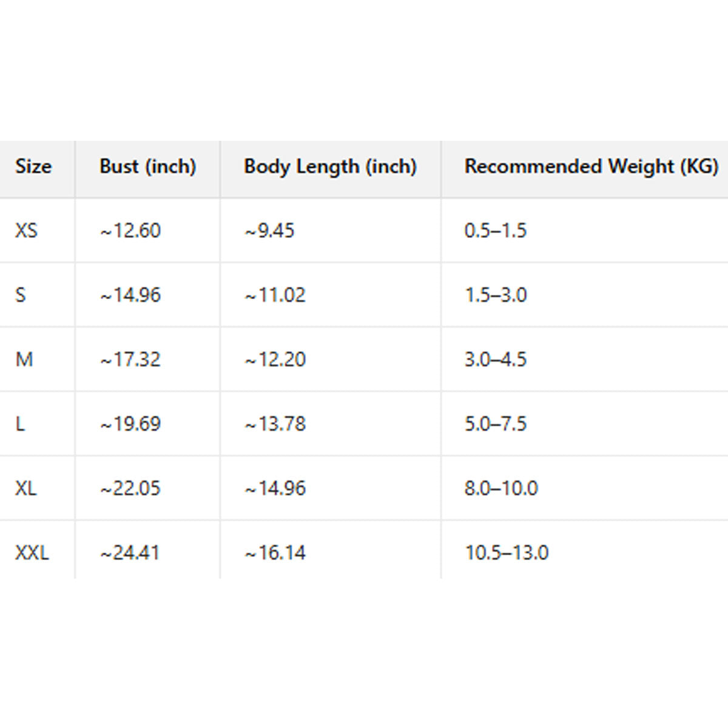Click the 0.5–1.5 weight range
This screenshot has width=728, height=728.
point(496,231)
